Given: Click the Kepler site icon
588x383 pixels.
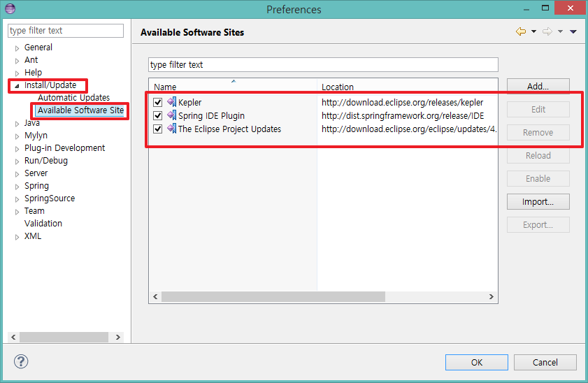Looking at the screenshot, I should click(x=171, y=103).
